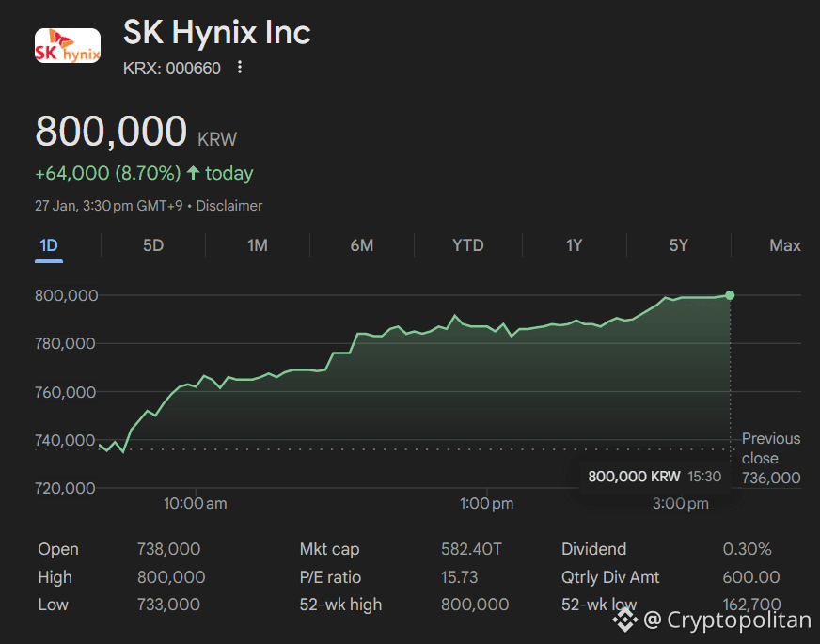Click the Mkt cap statistic
The width and height of the screenshot is (820, 644).
point(329,549)
